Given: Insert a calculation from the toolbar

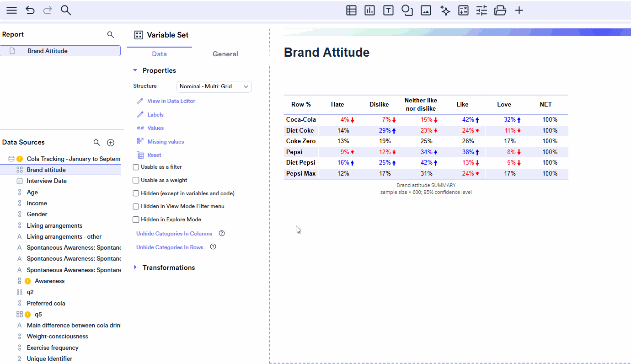Looking at the screenshot, I should (463, 10).
